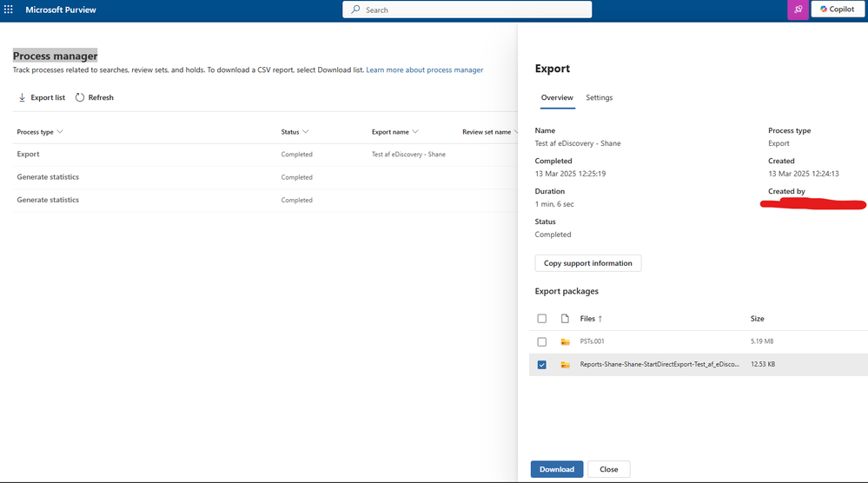Switch to the Settings tab
The width and height of the screenshot is (868, 483).
(599, 97)
